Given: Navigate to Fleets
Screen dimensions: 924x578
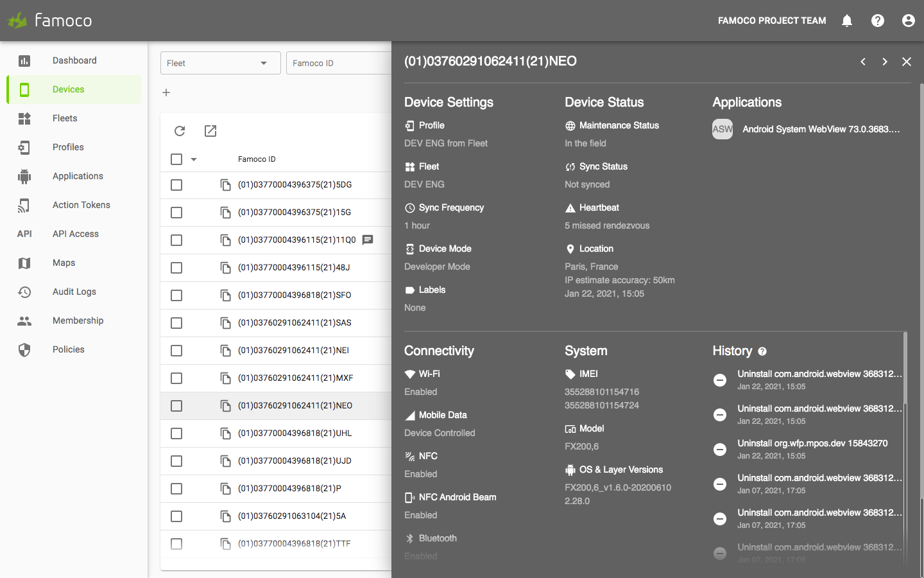Looking at the screenshot, I should (74, 118).
